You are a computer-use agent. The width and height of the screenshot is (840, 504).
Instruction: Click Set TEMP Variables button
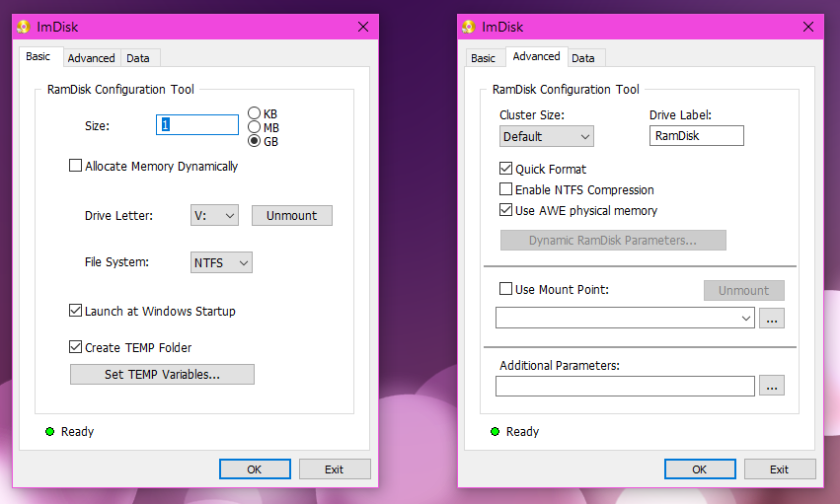(162, 375)
